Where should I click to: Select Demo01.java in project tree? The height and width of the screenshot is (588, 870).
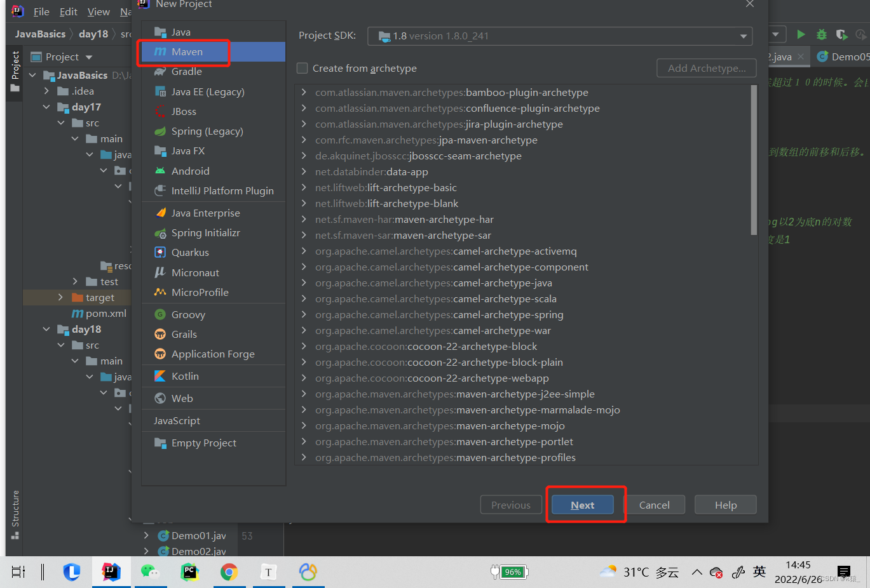coord(192,535)
